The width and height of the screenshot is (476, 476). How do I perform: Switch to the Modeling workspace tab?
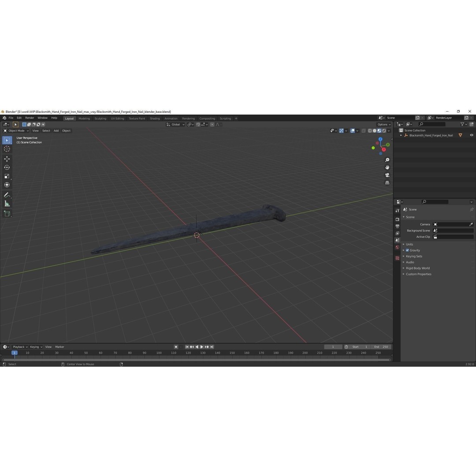click(84, 119)
